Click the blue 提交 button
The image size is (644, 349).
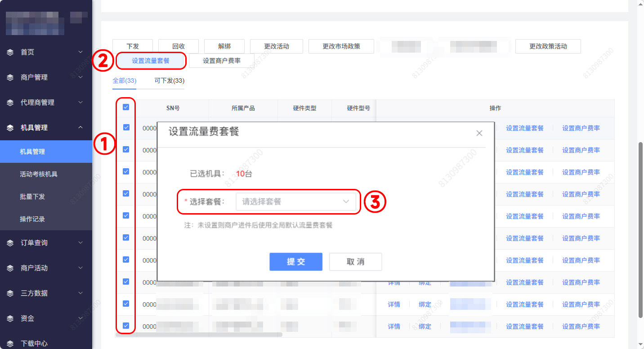(x=295, y=262)
